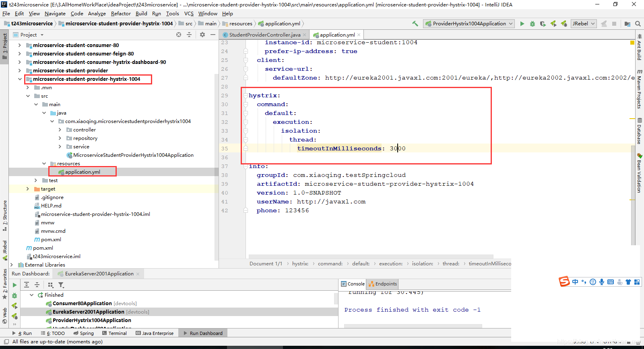Click the Sogou input method S icon

[564, 281]
